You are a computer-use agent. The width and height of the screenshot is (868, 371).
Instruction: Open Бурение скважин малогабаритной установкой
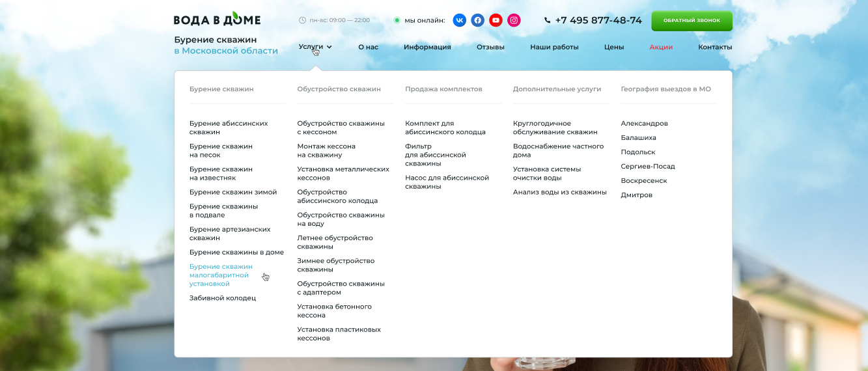221,275
